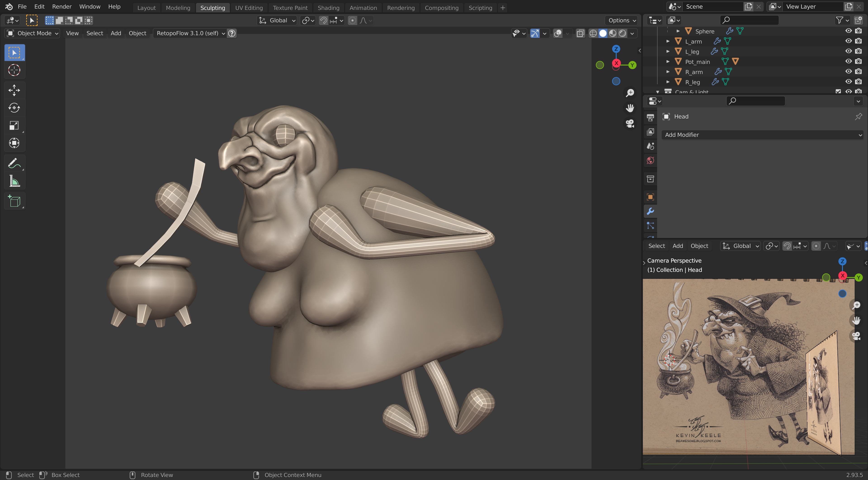Click the Add Cube tool
868x480 pixels.
(x=14, y=201)
